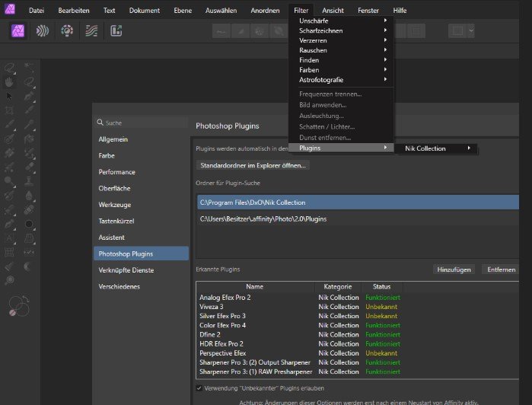Viewport: 532px width, 405px height.
Task: Open the toolbar dropdown arrow at top right
Action: pyautogui.click(x=471, y=30)
